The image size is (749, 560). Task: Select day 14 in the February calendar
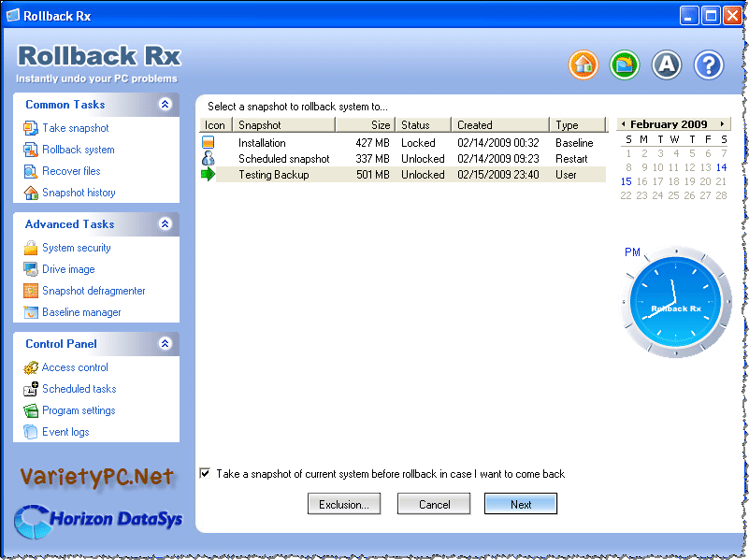pyautogui.click(x=721, y=167)
